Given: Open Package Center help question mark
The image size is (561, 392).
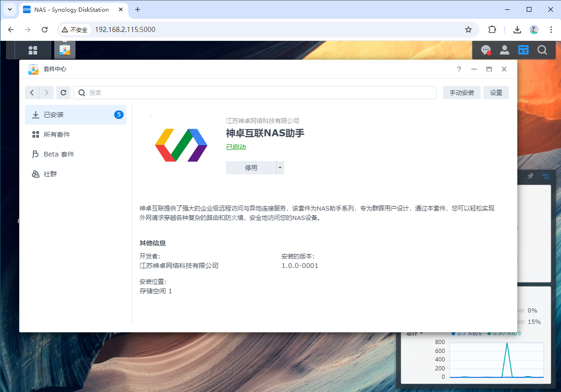Looking at the screenshot, I should 459,69.
